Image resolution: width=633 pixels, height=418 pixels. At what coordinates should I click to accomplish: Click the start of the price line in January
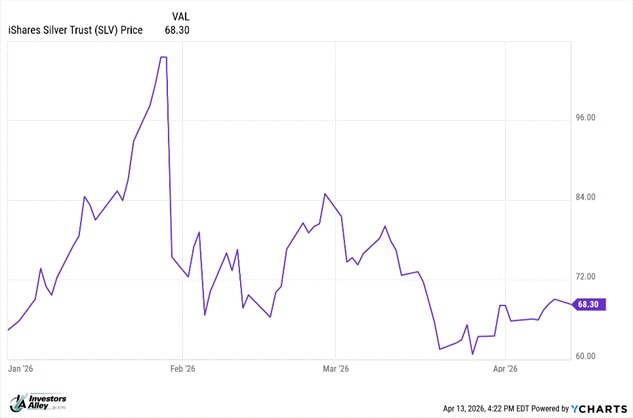click(8, 329)
